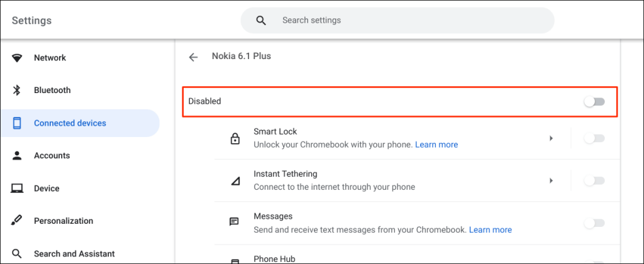This screenshot has height=264, width=644.
Task: Turn on the Messages toggle
Action: (x=594, y=223)
